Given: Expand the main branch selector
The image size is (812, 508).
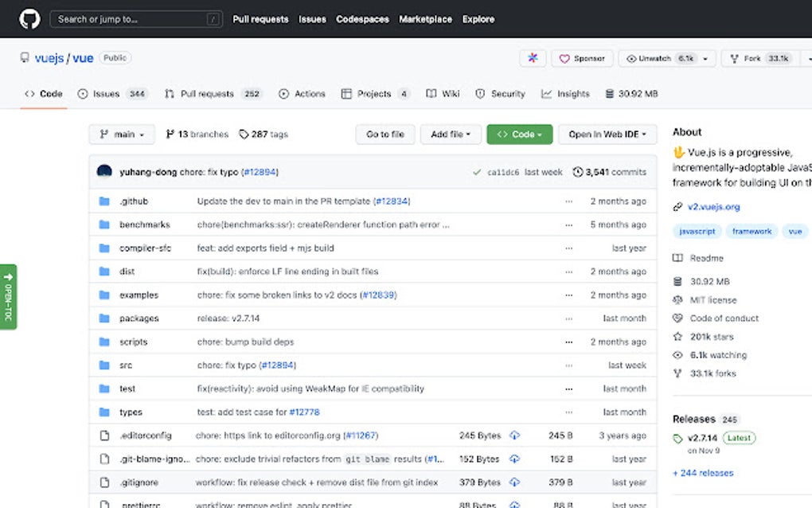Looking at the screenshot, I should (121, 134).
